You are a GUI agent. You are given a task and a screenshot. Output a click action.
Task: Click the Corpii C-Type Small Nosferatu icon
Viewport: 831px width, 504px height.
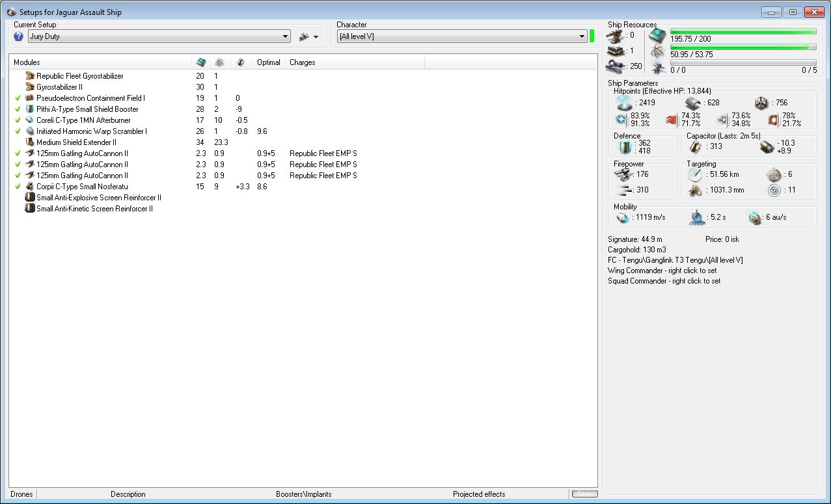coord(29,187)
